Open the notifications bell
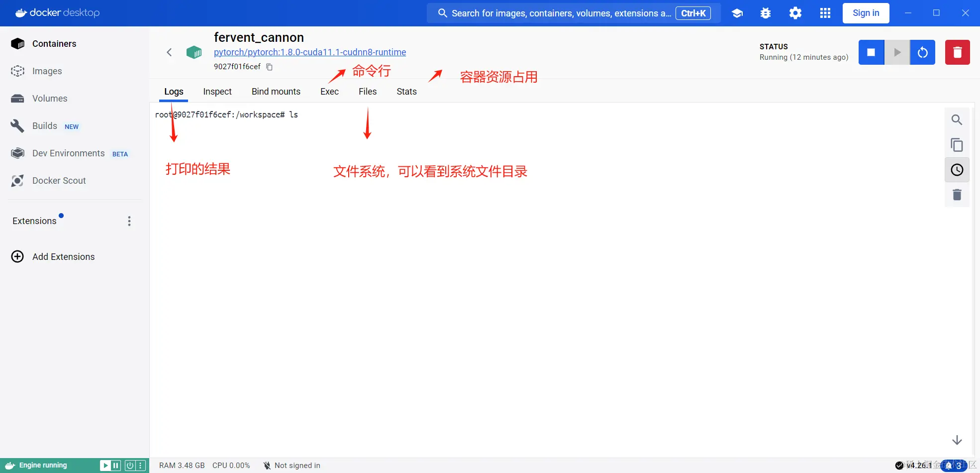980x473 pixels. pos(954,466)
